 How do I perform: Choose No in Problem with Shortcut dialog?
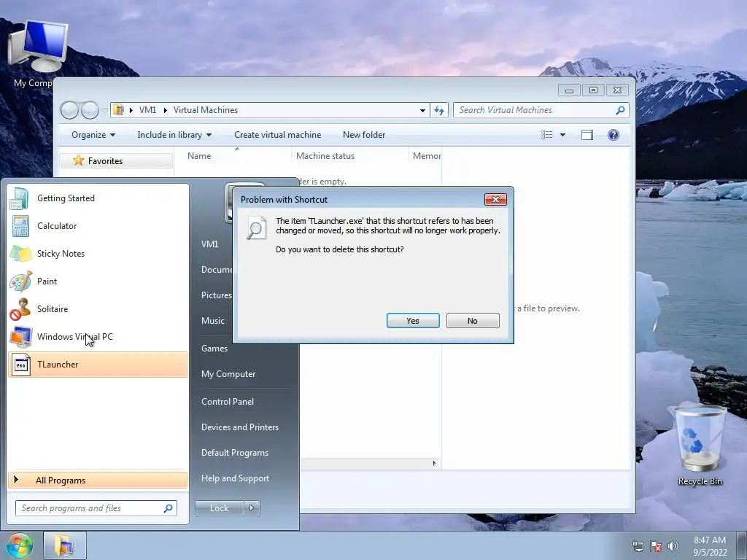(x=473, y=321)
